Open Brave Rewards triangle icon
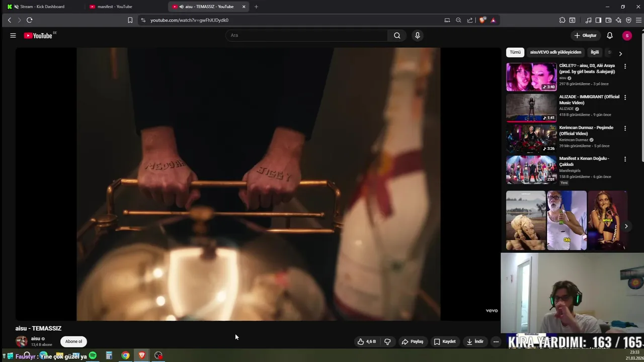This screenshot has height=362, width=644. pos(493,20)
